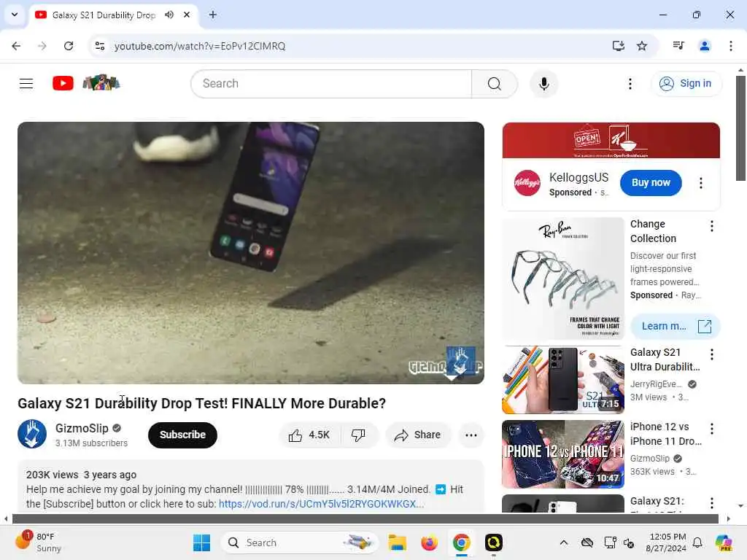Open the clock showing 12:05 PM

pyautogui.click(x=666, y=542)
